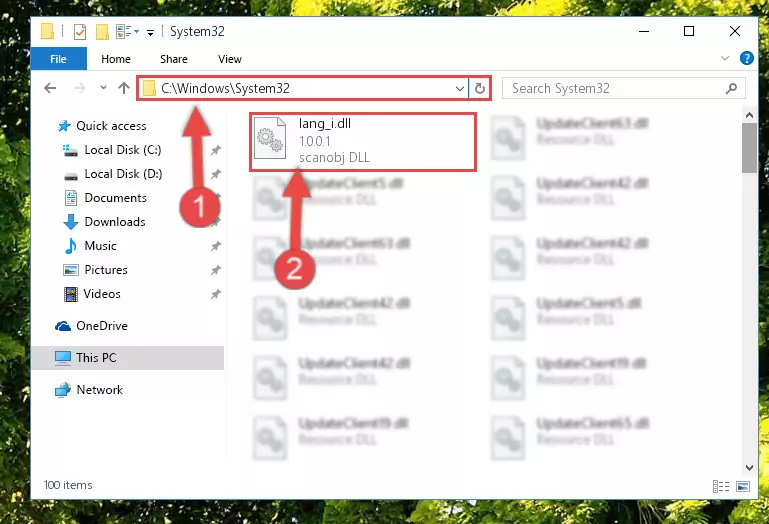The width and height of the screenshot is (769, 524).
Task: Click the Videos filmstrip icon
Action: click(x=71, y=294)
